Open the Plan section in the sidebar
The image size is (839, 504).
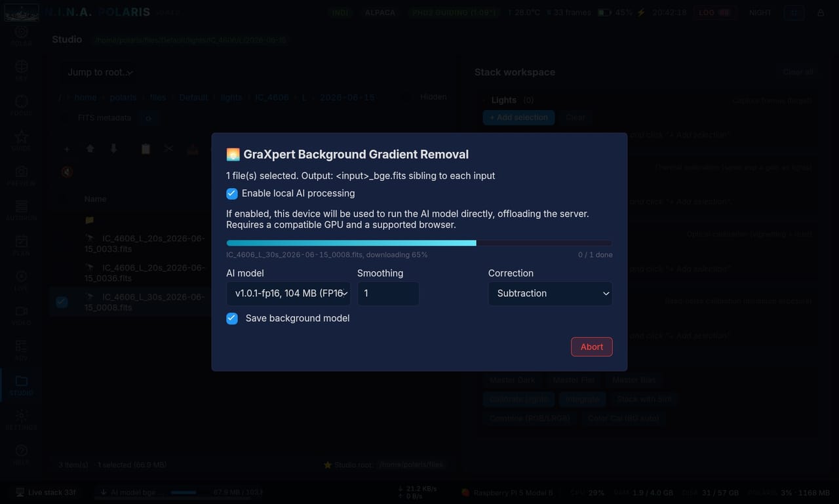click(x=21, y=245)
